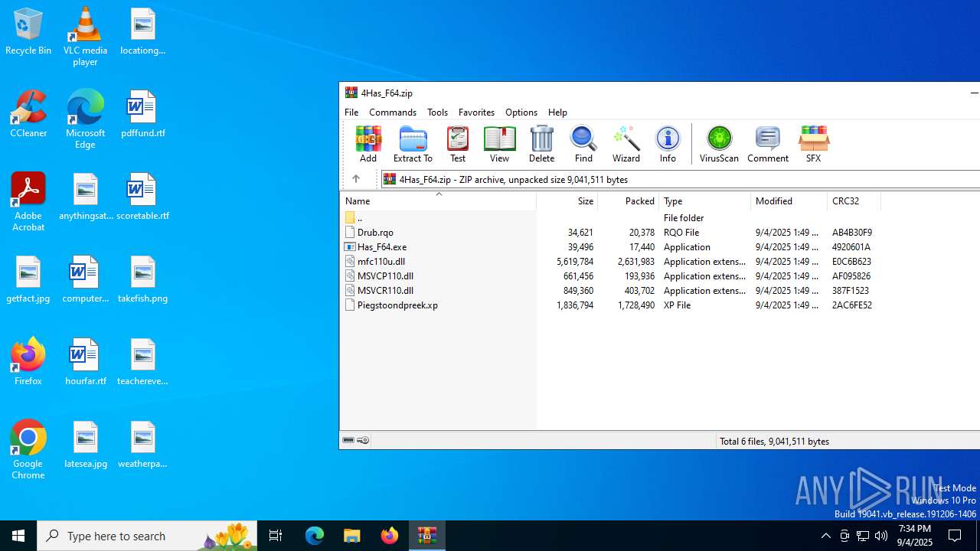Select the Adobe Acrobat desktop shortcut
This screenshot has height=551, width=980.
pyautogui.click(x=28, y=202)
